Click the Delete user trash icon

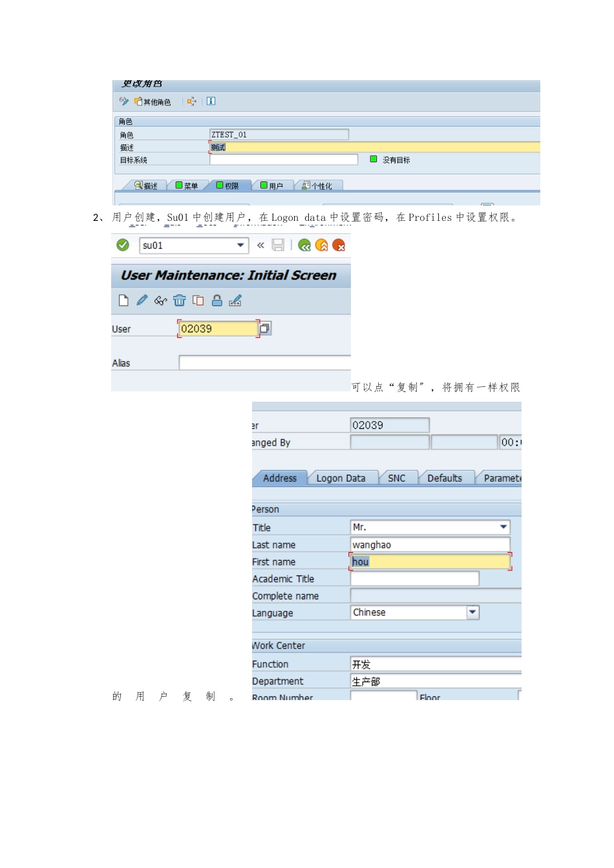tap(180, 300)
